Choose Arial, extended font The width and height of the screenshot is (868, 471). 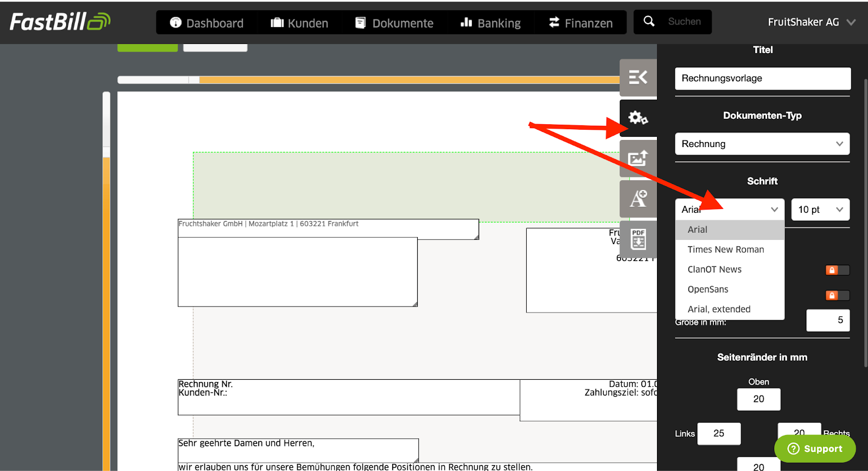[730, 309]
